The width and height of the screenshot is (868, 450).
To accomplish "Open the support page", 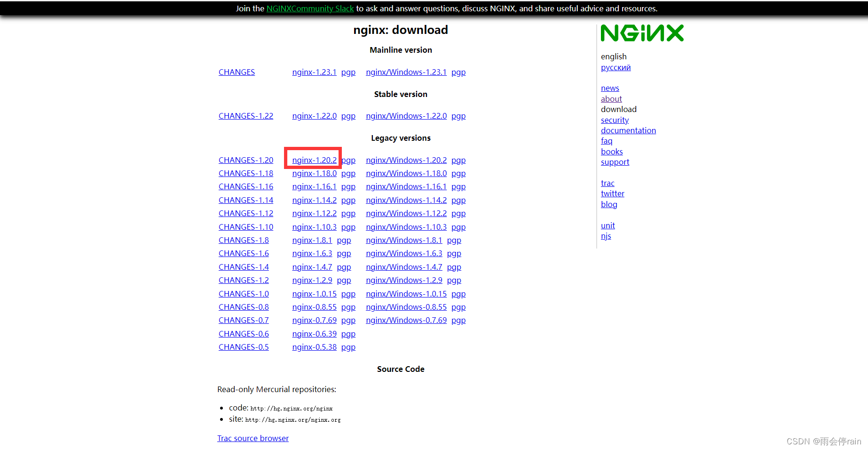I will 615,162.
